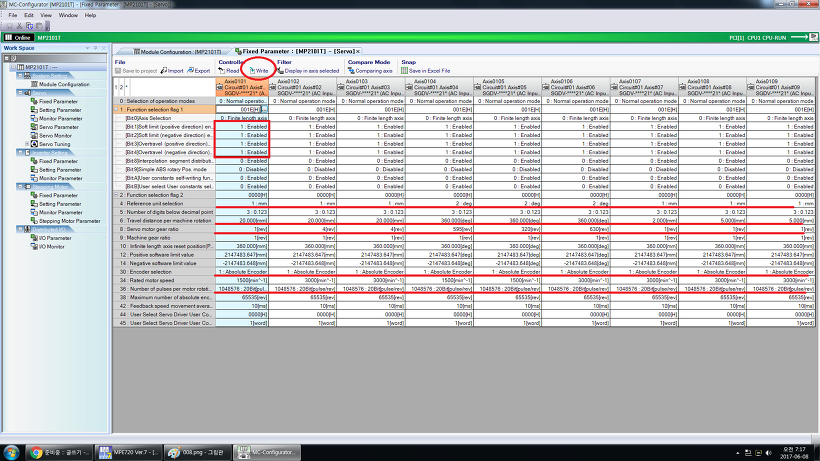
Task: Select Monitor Parameter under Inverter Setting
Action: (x=61, y=178)
